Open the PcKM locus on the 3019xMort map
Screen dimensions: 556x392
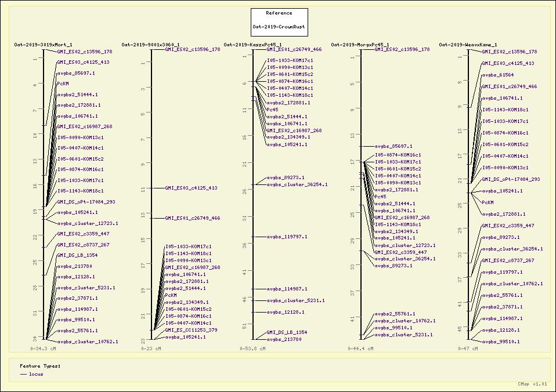[63, 84]
